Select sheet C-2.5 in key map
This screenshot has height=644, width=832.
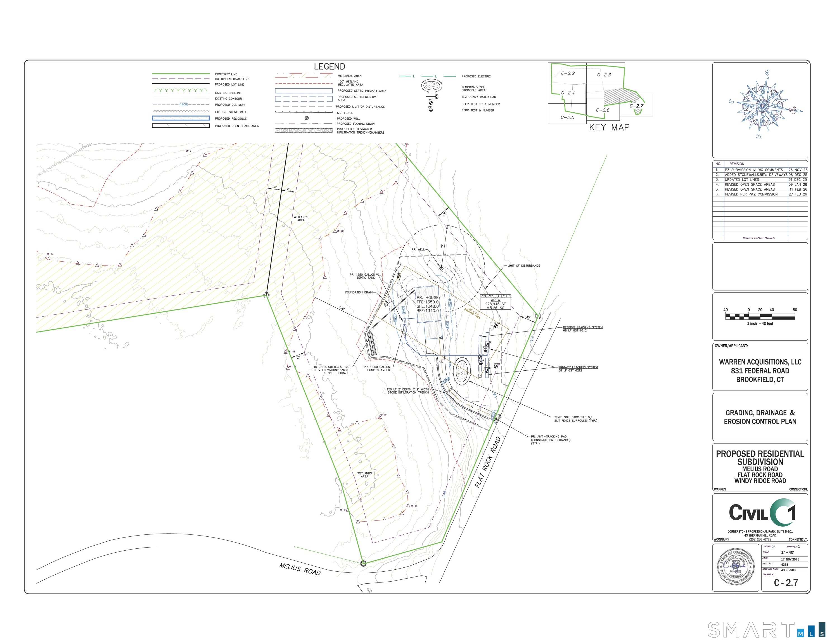coord(567,117)
